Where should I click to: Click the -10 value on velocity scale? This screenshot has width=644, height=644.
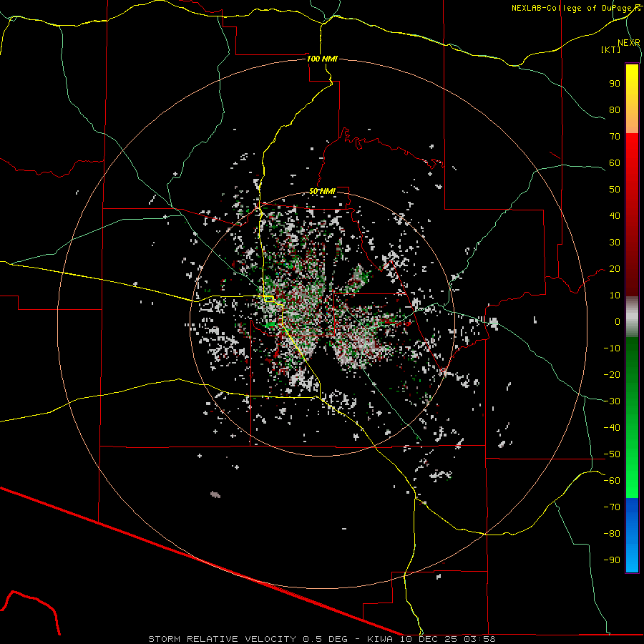click(x=612, y=348)
